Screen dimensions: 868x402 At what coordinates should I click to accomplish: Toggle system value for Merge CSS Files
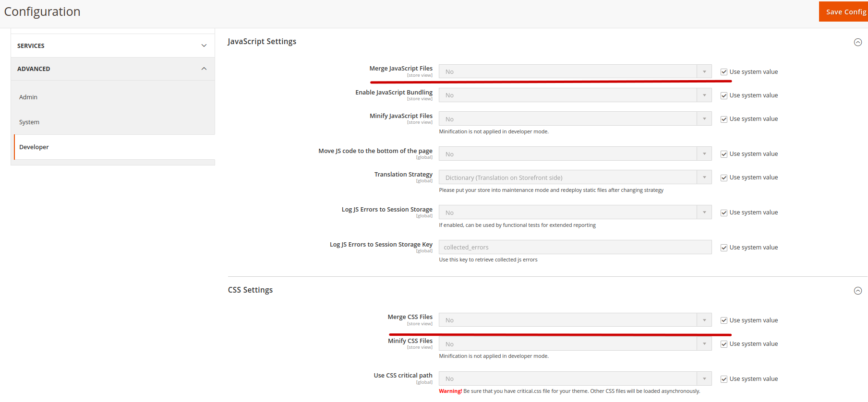click(723, 320)
